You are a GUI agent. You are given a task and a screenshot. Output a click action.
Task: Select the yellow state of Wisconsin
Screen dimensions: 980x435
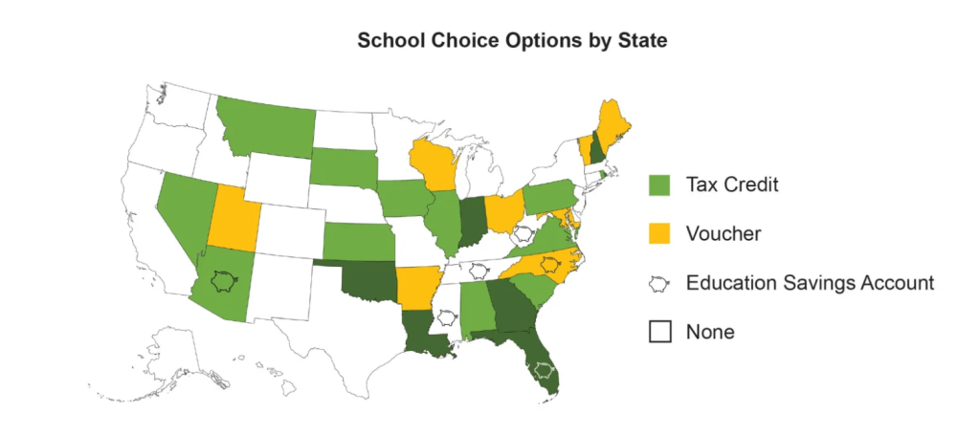pyautogui.click(x=432, y=165)
